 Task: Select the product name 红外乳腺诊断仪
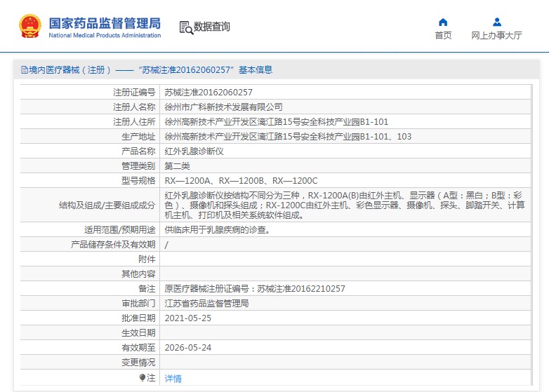pos(194,151)
